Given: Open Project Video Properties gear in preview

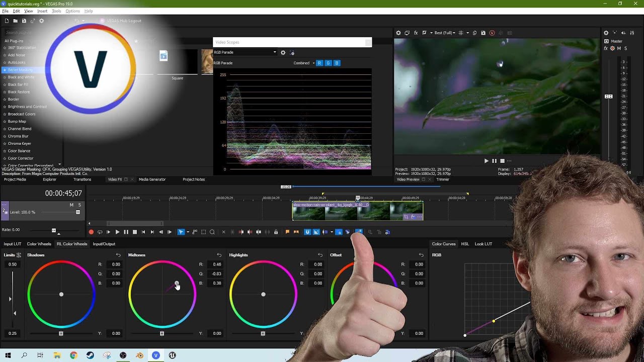Looking at the screenshot, I should 398,33.
